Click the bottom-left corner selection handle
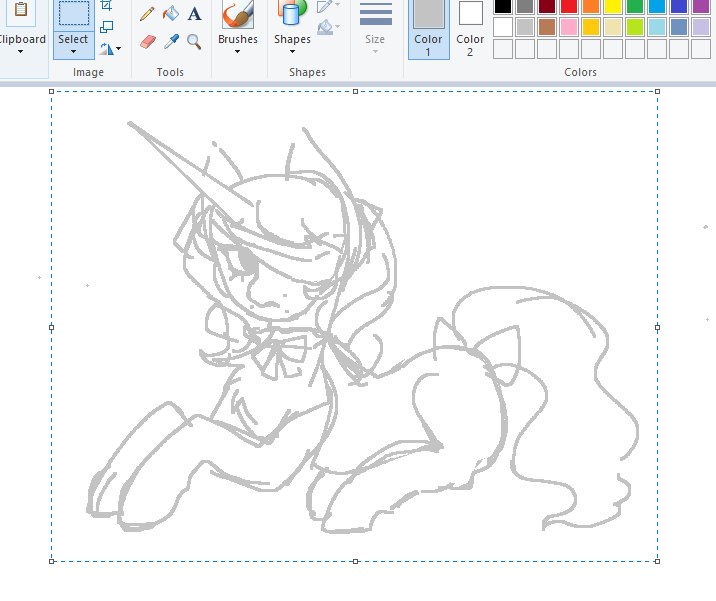 (x=52, y=561)
